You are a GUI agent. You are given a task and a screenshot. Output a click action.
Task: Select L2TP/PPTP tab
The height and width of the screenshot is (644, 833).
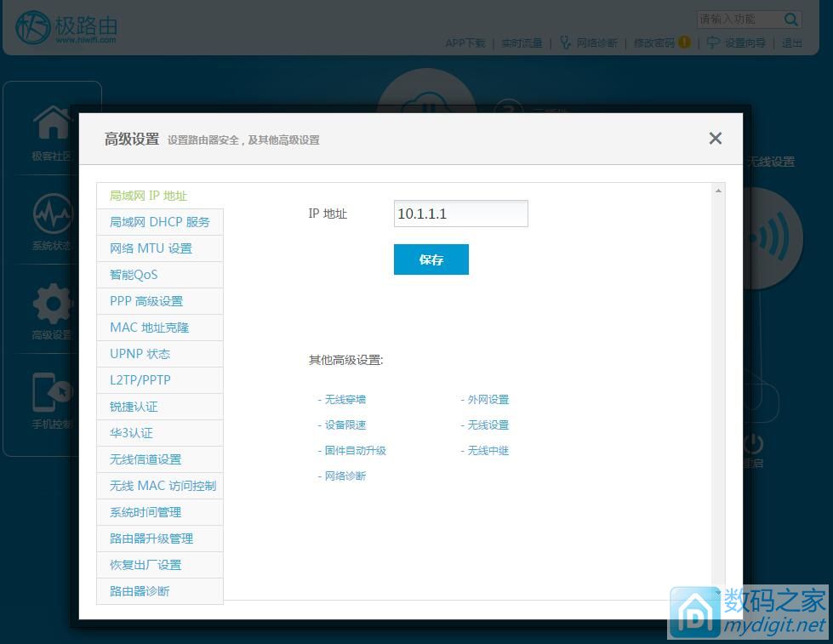[160, 380]
